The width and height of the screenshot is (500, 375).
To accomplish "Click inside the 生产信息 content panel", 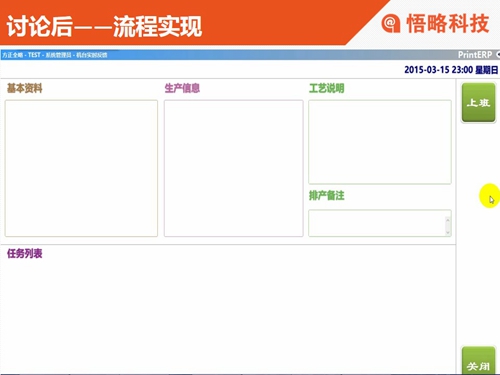I will pyautogui.click(x=233, y=168).
